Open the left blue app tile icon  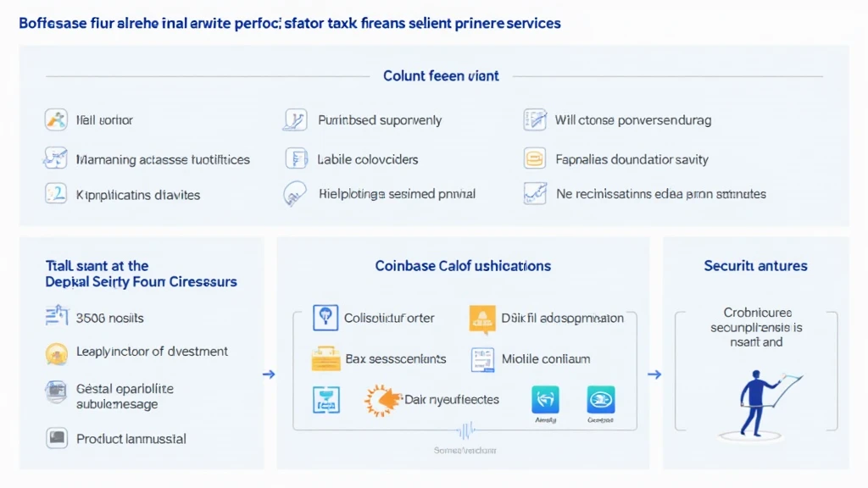coord(545,400)
